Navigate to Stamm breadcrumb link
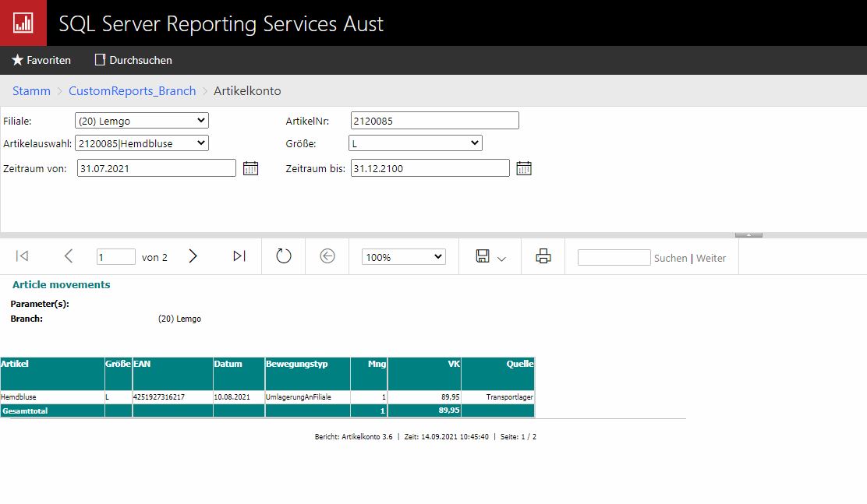The height and width of the screenshot is (504, 867). (31, 91)
